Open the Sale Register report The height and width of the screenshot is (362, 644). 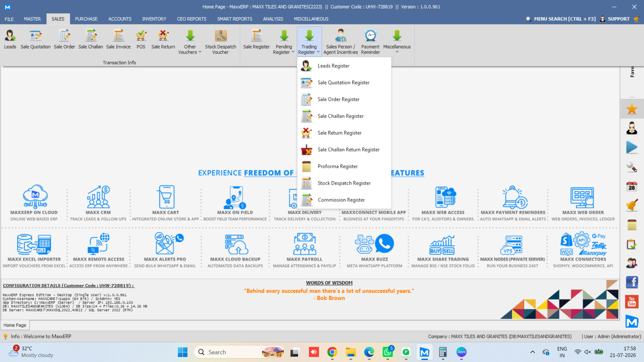click(x=256, y=40)
